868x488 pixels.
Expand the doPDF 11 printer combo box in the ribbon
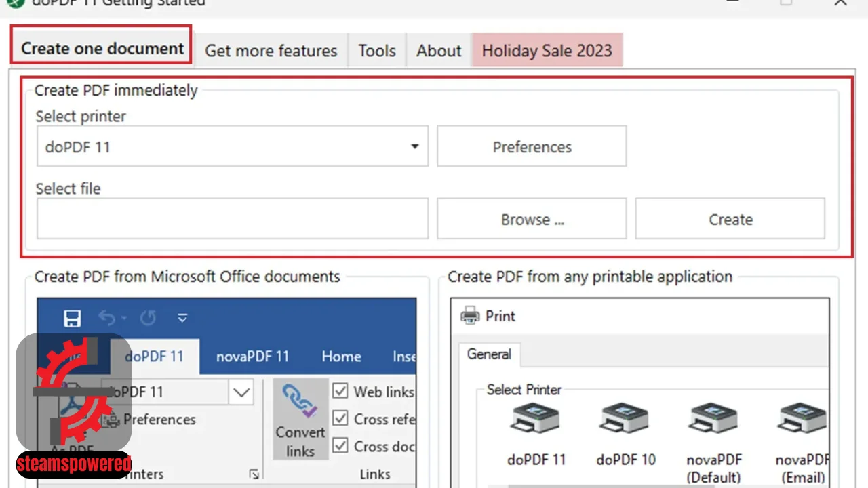click(x=241, y=392)
